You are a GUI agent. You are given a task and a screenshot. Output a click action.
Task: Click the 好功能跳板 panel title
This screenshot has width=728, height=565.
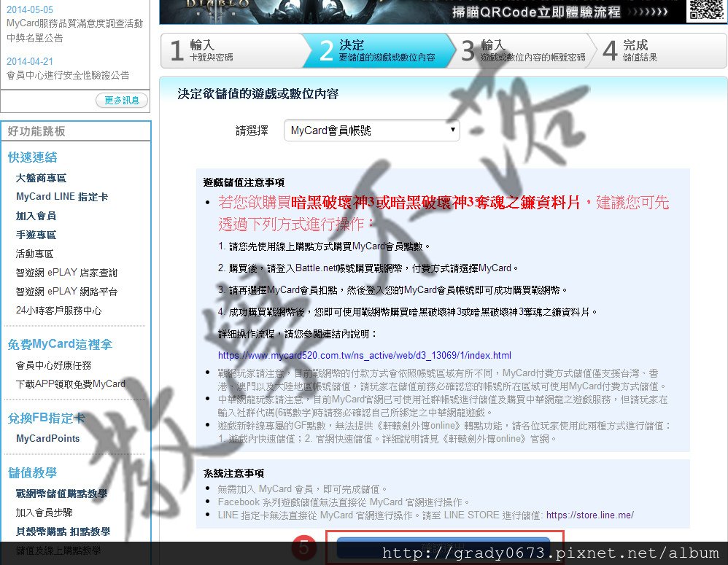click(x=36, y=131)
